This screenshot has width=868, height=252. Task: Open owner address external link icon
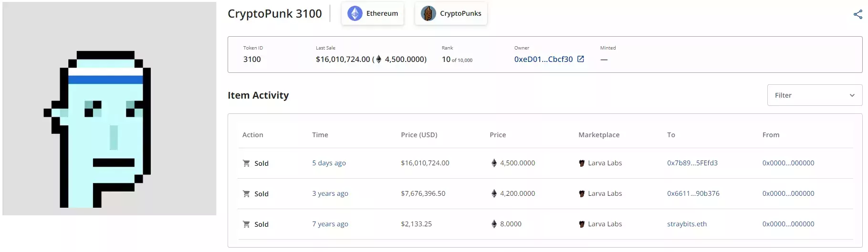click(581, 59)
